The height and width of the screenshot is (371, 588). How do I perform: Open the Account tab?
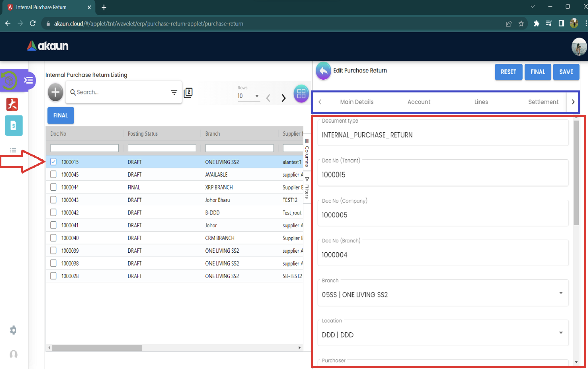pyautogui.click(x=419, y=102)
